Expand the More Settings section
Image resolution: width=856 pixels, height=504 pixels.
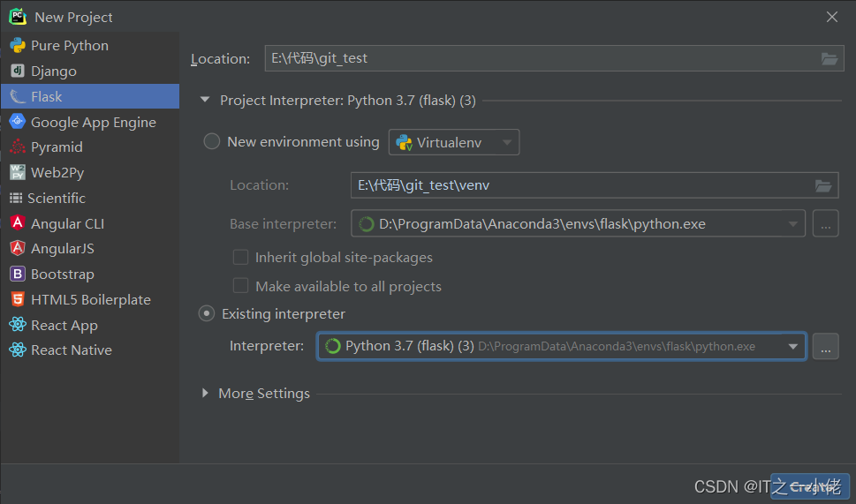206,394
